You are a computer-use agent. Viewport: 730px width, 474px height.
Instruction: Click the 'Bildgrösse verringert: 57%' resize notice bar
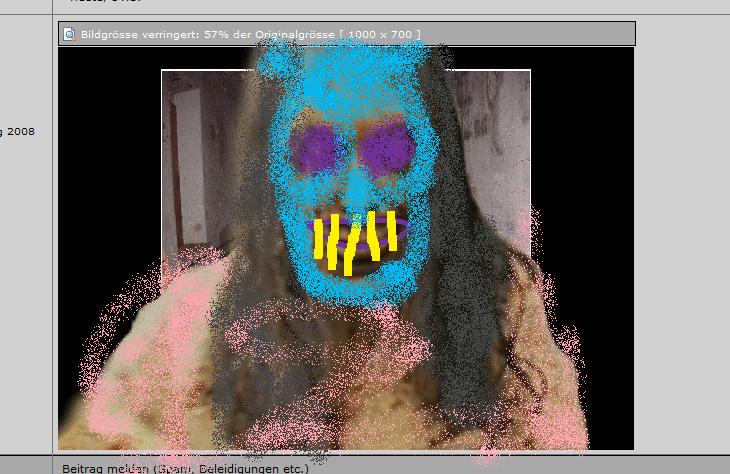tap(347, 34)
